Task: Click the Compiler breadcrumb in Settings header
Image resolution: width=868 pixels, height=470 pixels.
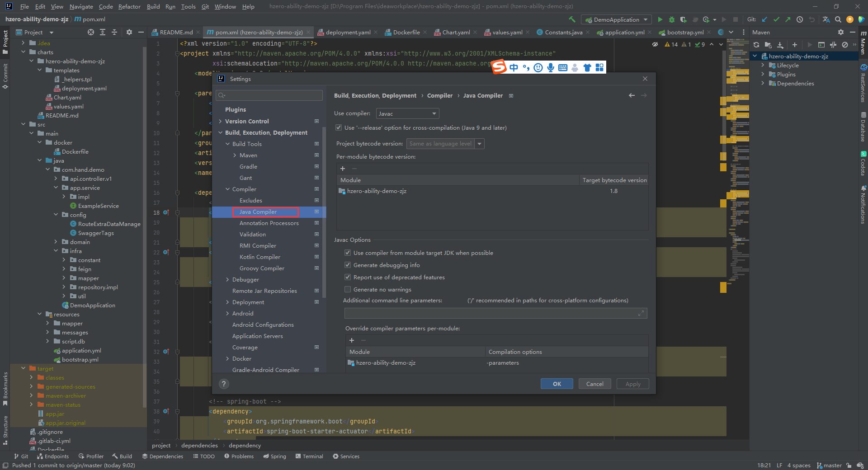Action: tap(439, 95)
